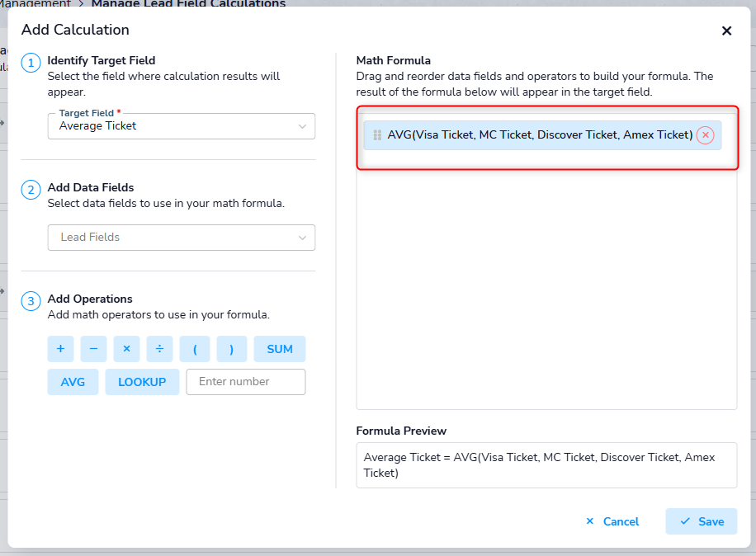Add an opening parenthesis
This screenshot has height=556, width=756.
pyautogui.click(x=195, y=349)
